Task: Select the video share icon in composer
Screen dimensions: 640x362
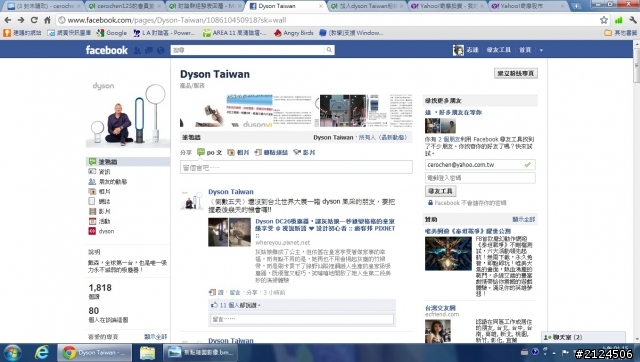Action: coord(297,153)
